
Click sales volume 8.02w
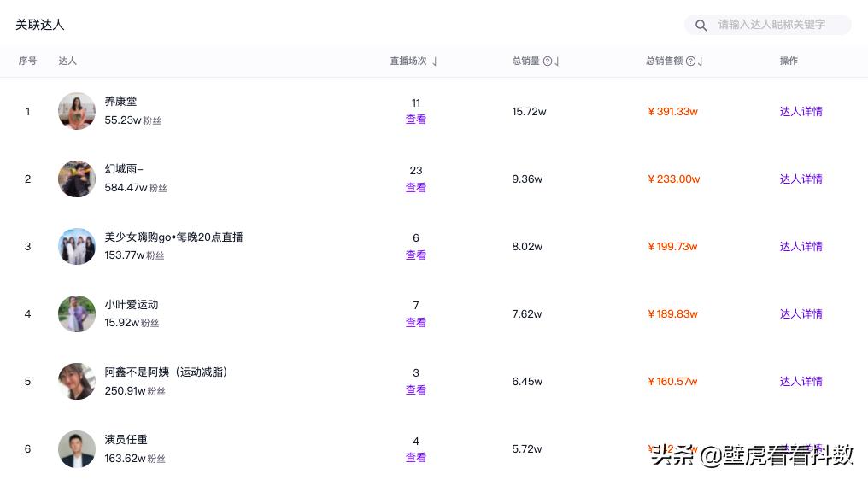point(527,246)
